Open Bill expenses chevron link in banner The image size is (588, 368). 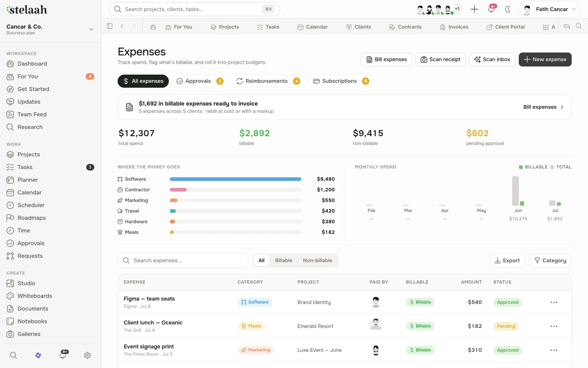pyautogui.click(x=543, y=107)
